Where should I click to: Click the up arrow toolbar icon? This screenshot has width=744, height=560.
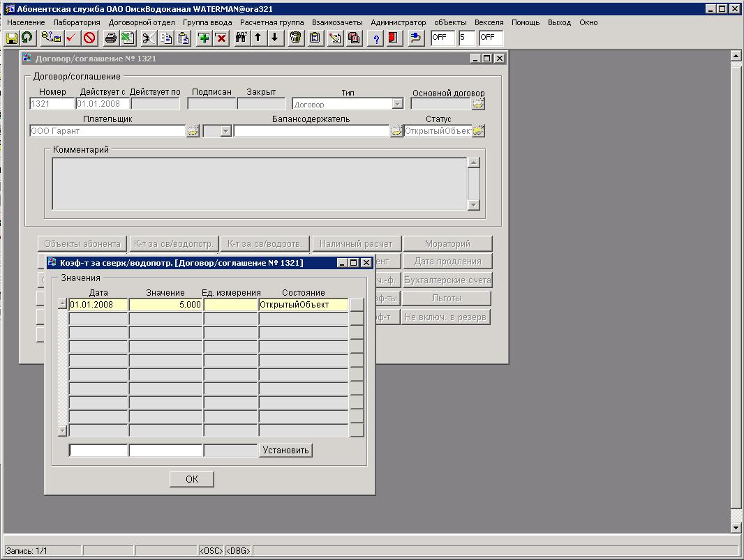click(258, 38)
